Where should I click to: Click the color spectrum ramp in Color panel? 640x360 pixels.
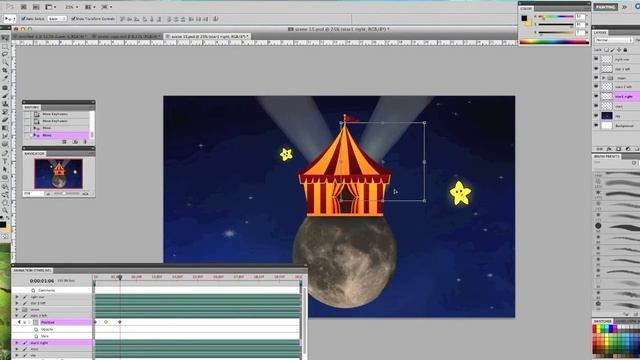pyautogui.click(x=554, y=42)
